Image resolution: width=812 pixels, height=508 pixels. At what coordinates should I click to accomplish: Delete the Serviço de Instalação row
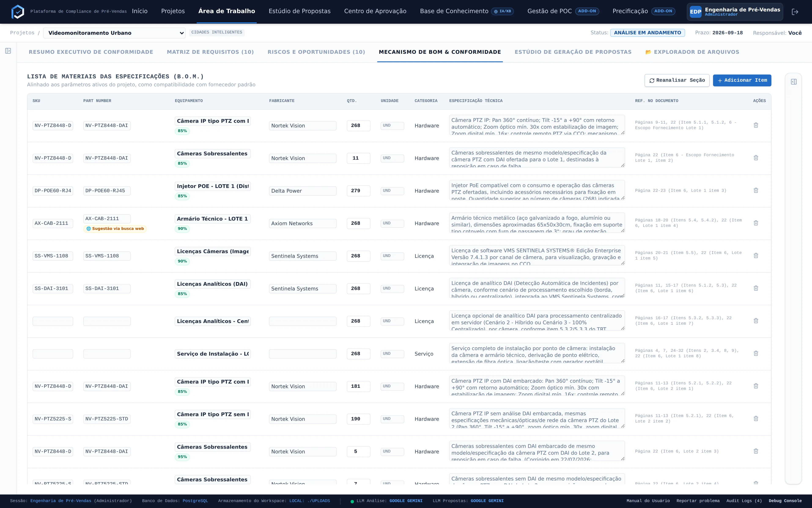[756, 353]
